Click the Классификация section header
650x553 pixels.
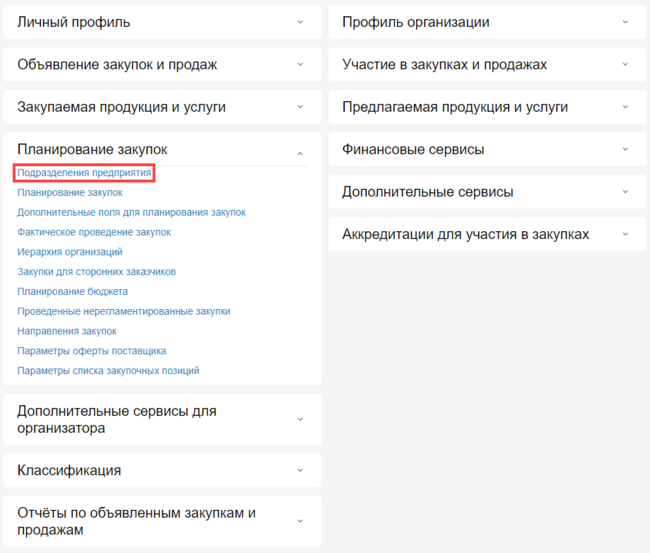pyautogui.click(x=69, y=470)
